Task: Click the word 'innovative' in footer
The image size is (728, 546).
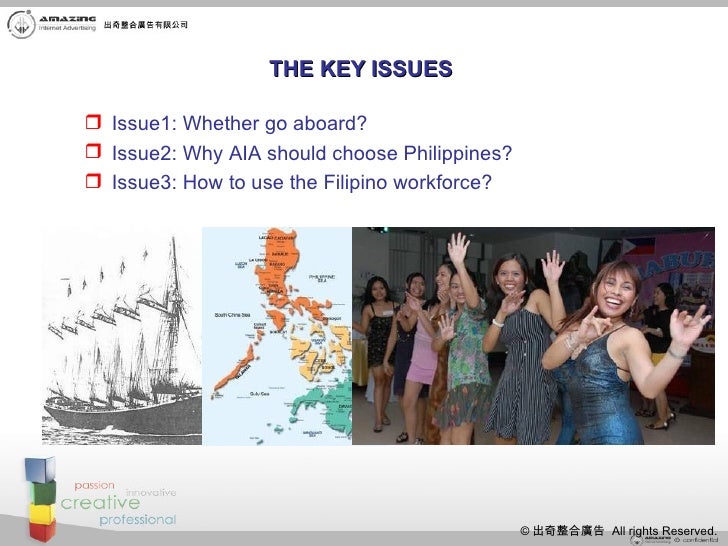Action: [151, 492]
